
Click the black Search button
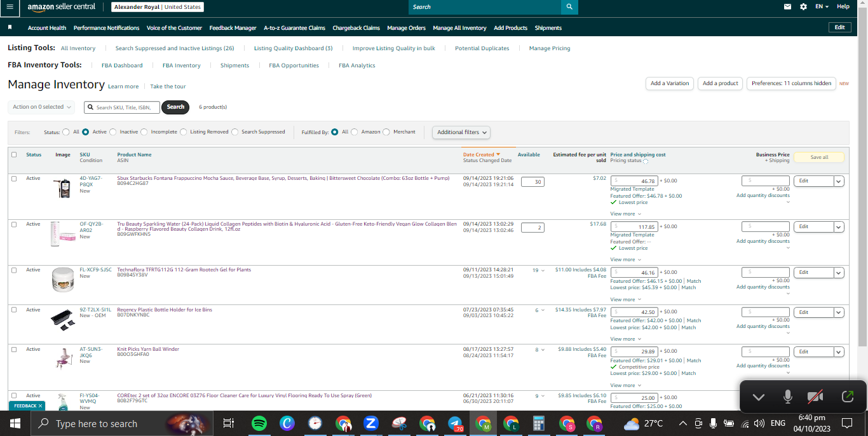click(175, 107)
